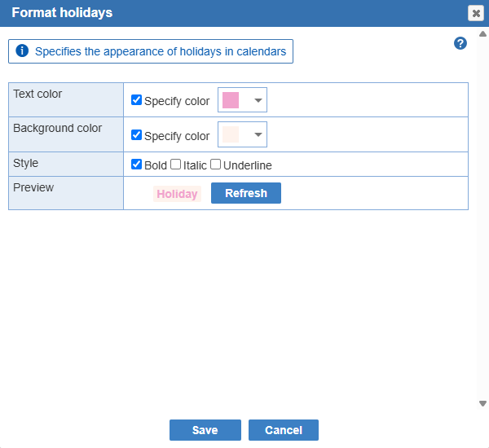
Task: Open the Background color dropdown arrow
Action: (258, 134)
